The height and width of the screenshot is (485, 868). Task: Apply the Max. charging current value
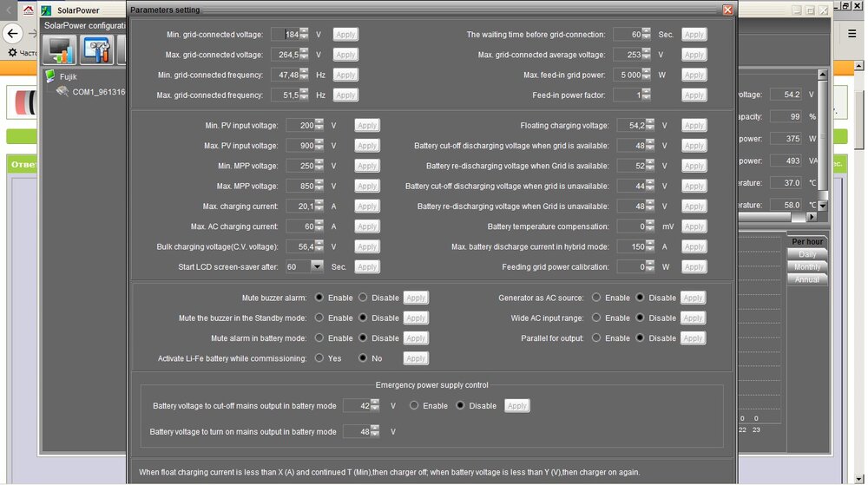coord(367,206)
